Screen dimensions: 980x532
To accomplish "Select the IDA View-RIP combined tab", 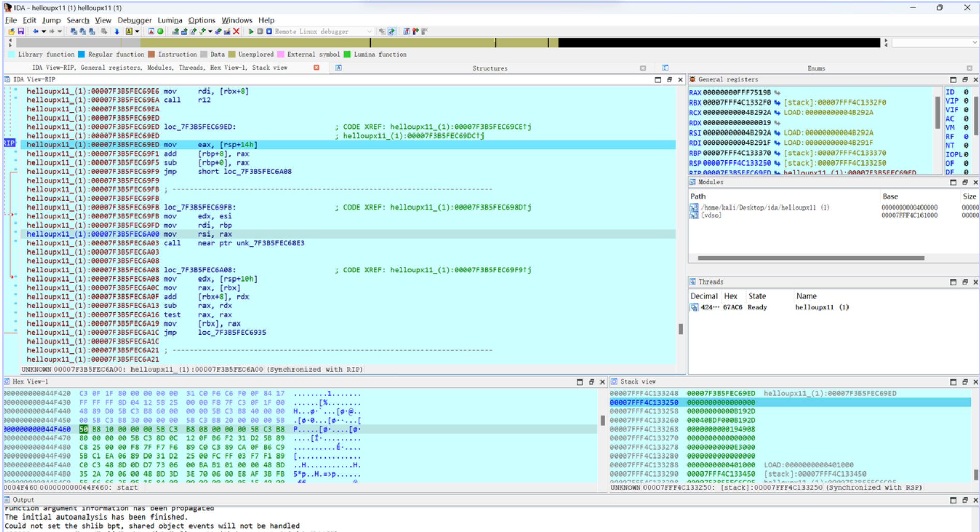I will pos(159,68).
